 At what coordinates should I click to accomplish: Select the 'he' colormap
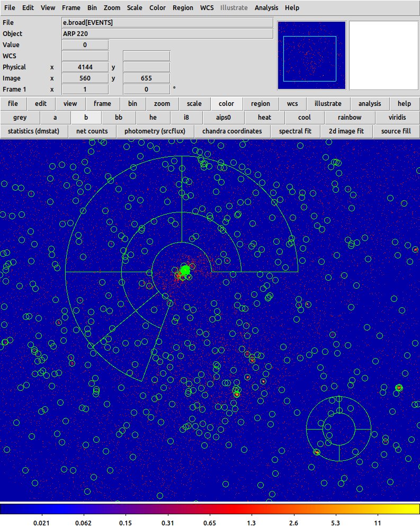(x=153, y=117)
